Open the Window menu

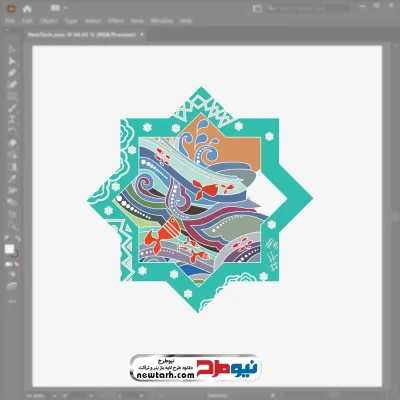point(162,21)
